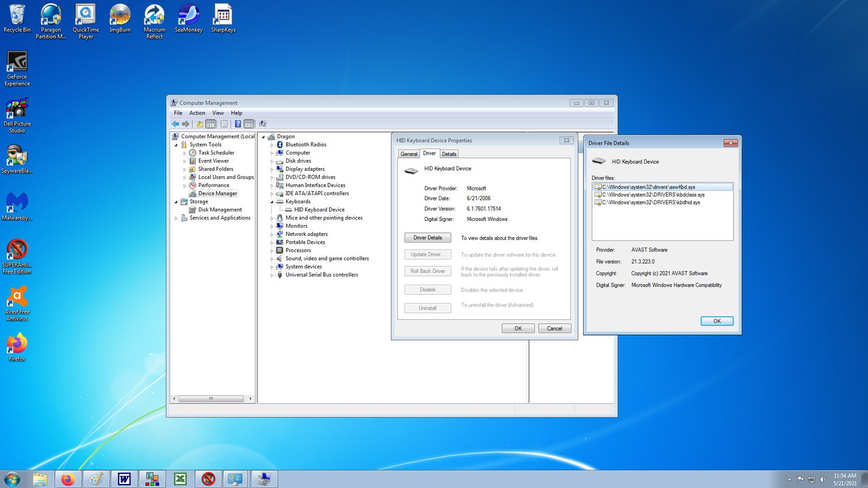The image size is (868, 488).
Task: Select Shared Folders in left tree
Action: (216, 169)
